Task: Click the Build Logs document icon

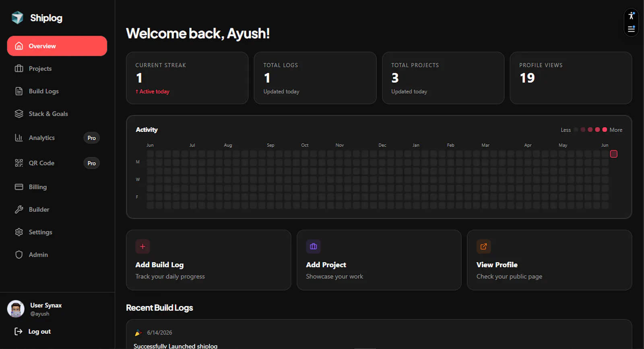Action: [x=19, y=91]
